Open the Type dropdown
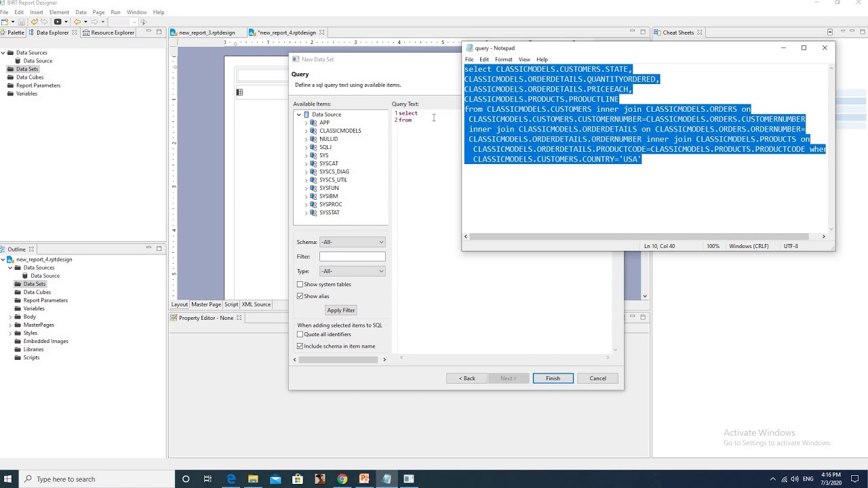 (352, 271)
